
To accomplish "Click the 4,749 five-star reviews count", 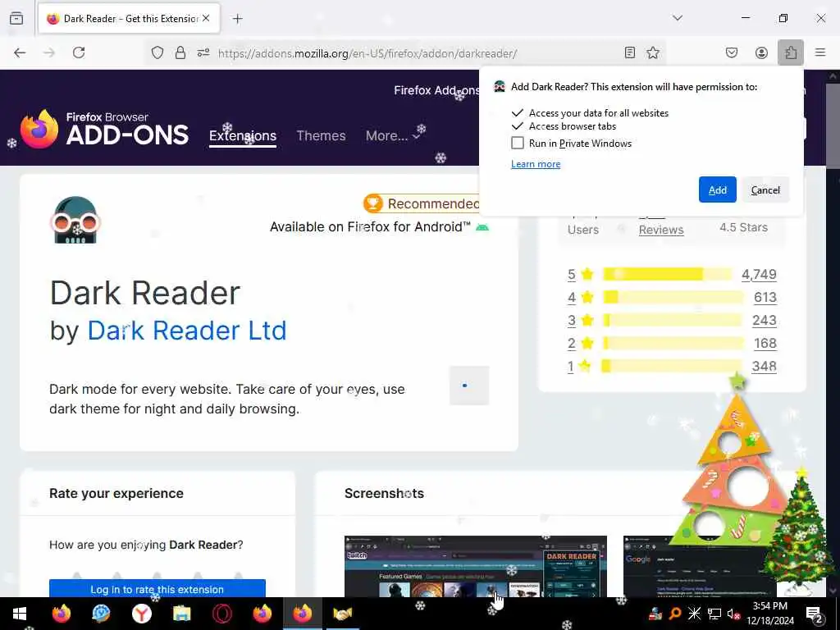I will tap(759, 274).
